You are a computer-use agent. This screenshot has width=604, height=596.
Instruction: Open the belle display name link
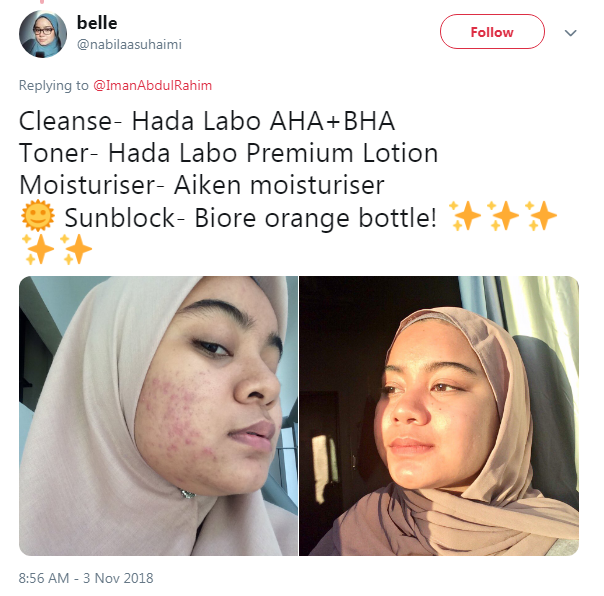click(97, 23)
